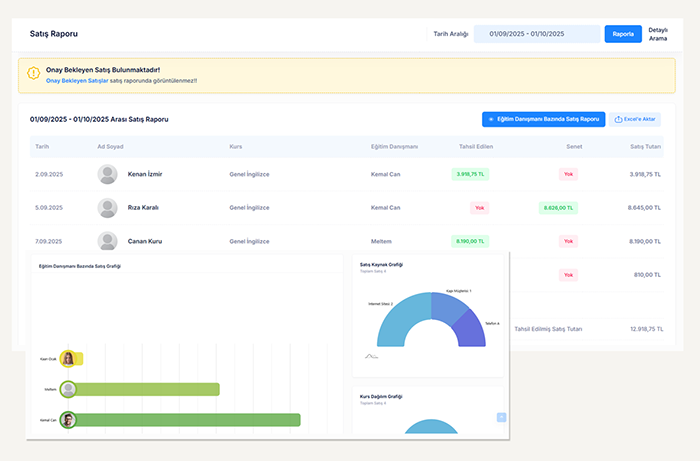Click Canan Kuru's profile avatar

click(108, 241)
